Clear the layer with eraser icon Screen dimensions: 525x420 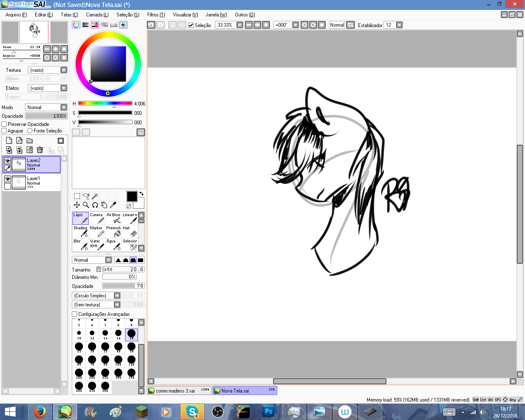coord(30,150)
